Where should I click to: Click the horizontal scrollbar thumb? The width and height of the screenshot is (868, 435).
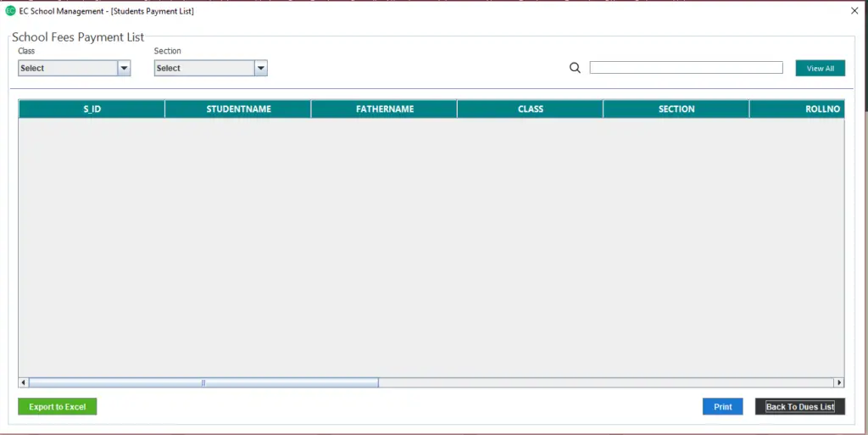point(203,382)
